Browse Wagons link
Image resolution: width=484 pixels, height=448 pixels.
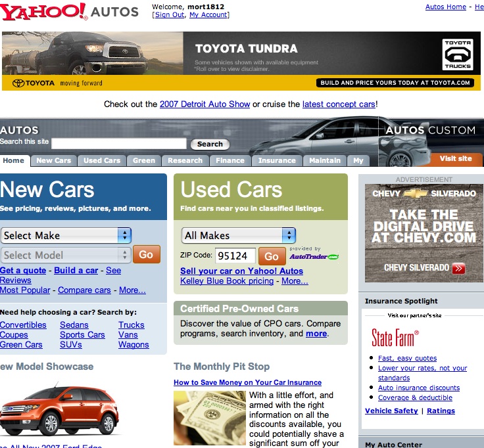pos(133,345)
